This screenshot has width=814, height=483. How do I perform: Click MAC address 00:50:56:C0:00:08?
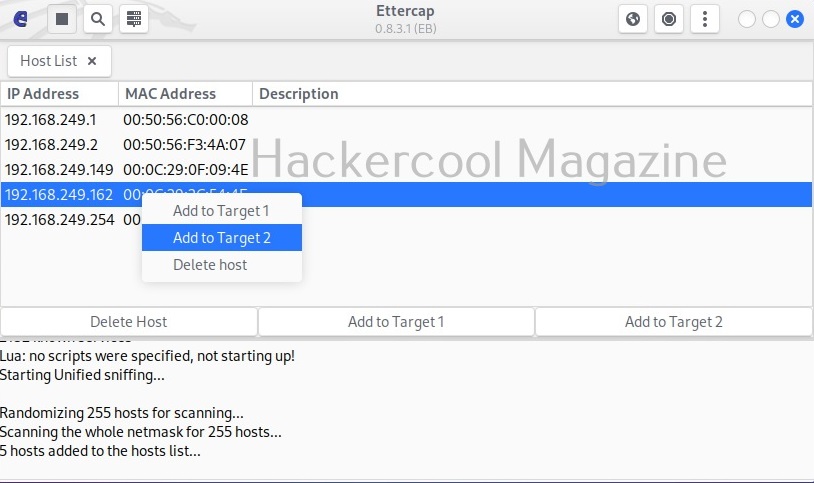point(186,119)
